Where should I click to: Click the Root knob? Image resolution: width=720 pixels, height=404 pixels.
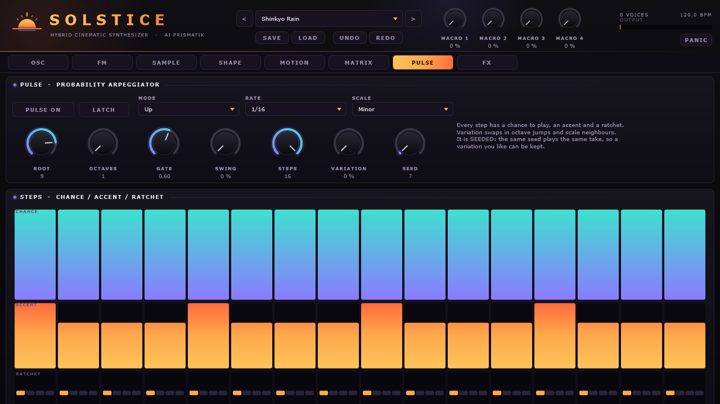41,144
